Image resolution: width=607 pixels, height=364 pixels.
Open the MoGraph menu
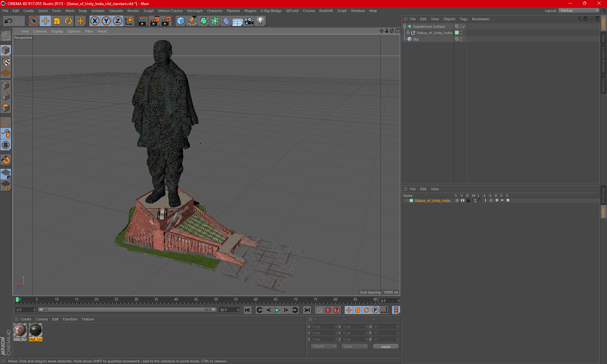click(195, 11)
